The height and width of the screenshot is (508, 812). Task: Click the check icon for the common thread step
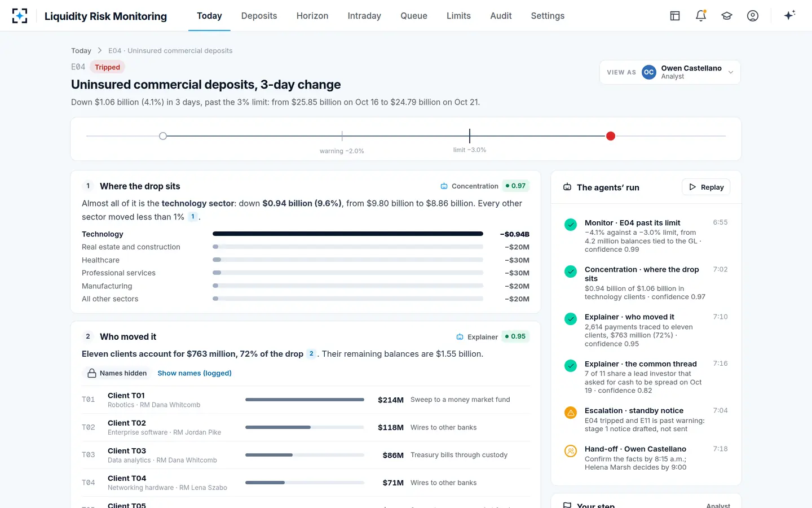click(x=571, y=365)
